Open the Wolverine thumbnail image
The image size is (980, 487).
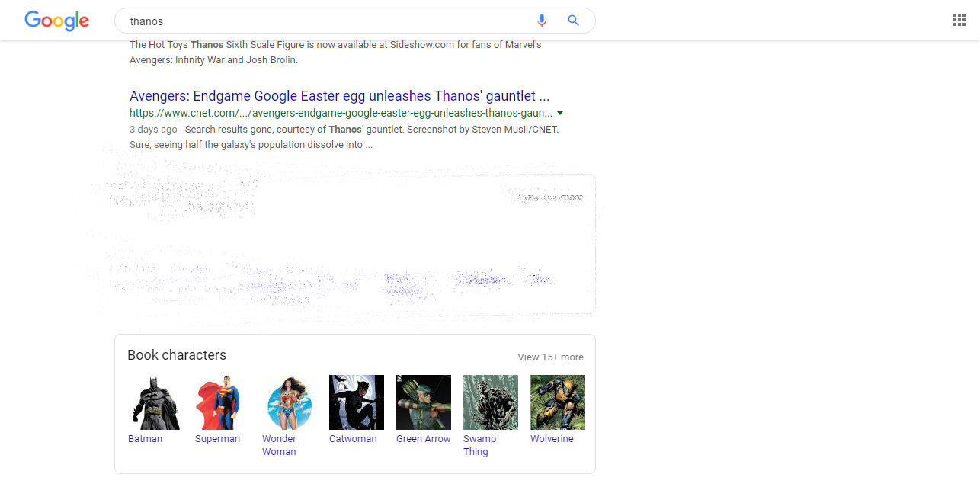[x=558, y=402]
